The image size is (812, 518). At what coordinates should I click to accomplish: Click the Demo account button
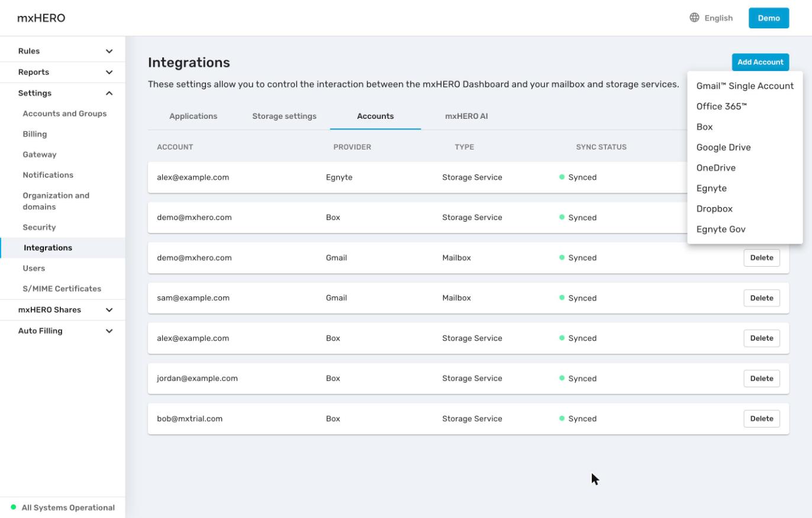click(x=769, y=18)
